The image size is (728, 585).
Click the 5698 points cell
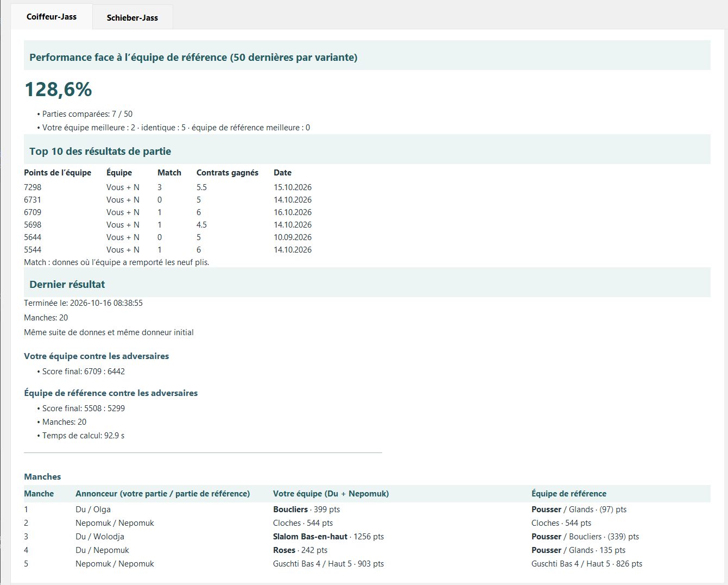[x=33, y=225]
